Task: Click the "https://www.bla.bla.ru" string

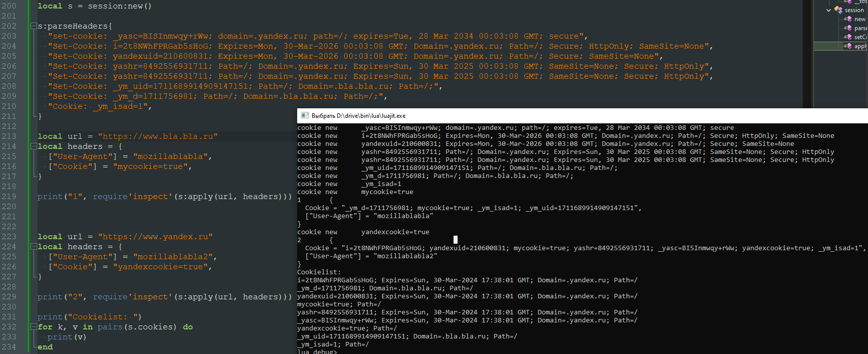Action: pos(158,136)
